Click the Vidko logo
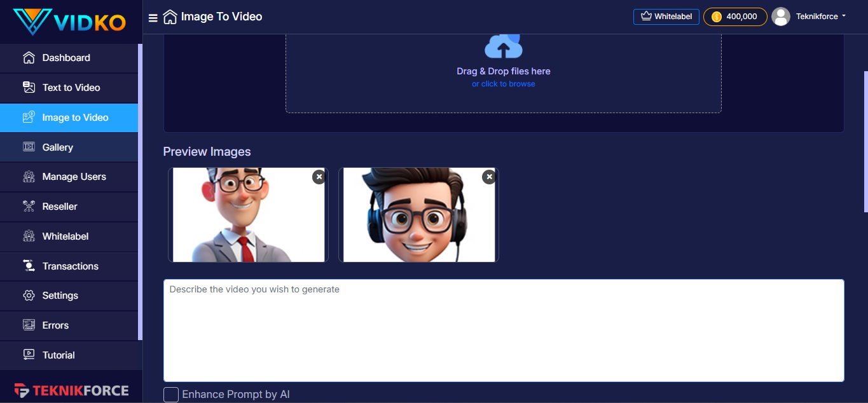The height and width of the screenshot is (403, 868). tap(70, 22)
